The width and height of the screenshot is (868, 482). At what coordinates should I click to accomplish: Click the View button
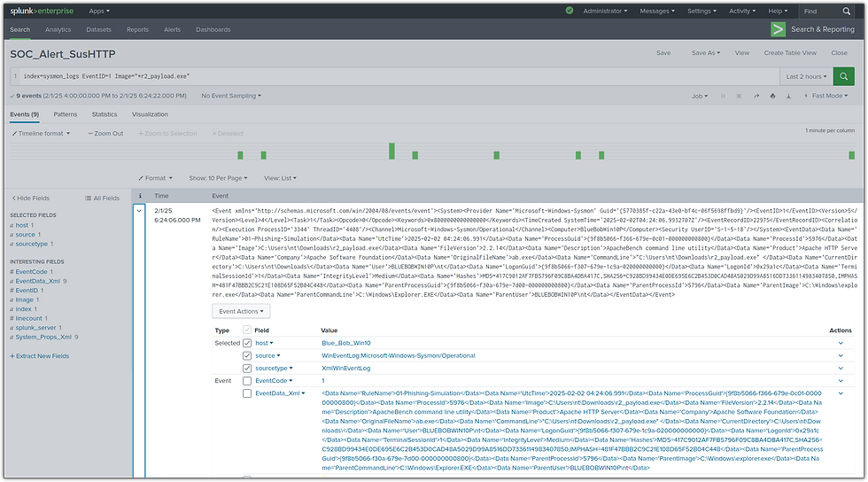coord(742,53)
